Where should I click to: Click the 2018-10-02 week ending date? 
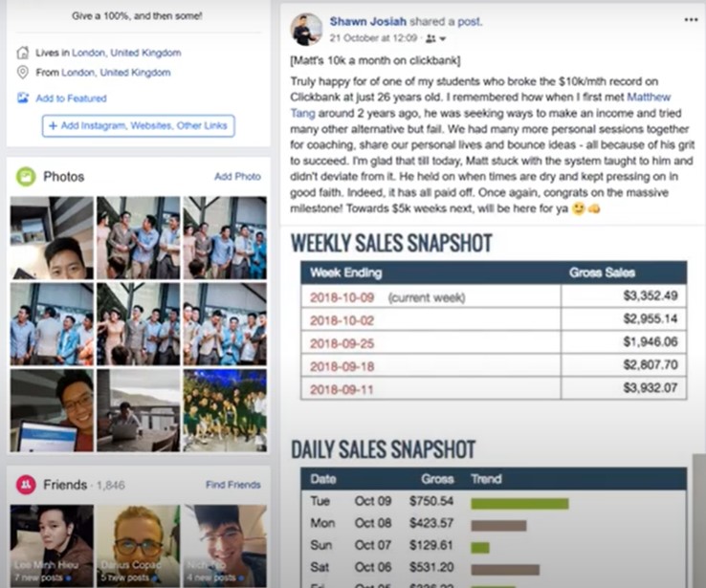point(342,320)
